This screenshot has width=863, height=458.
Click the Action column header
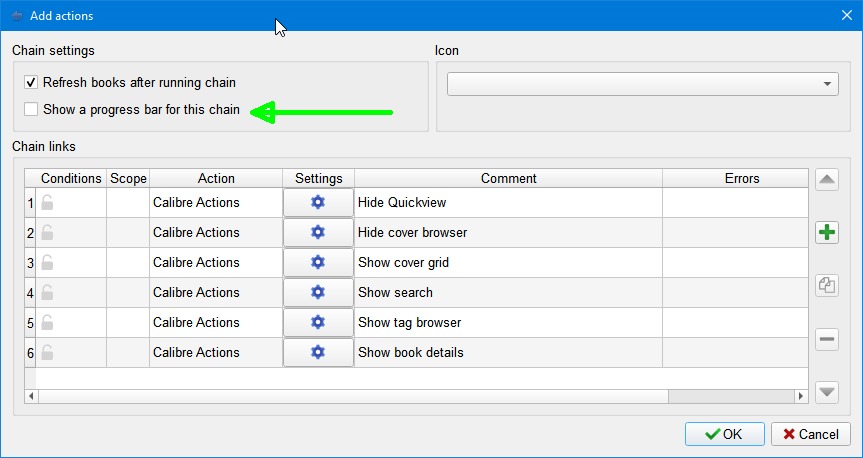pyautogui.click(x=216, y=178)
